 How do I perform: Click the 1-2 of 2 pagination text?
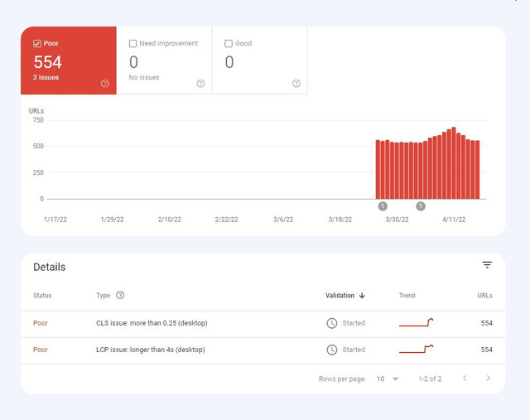(x=430, y=379)
